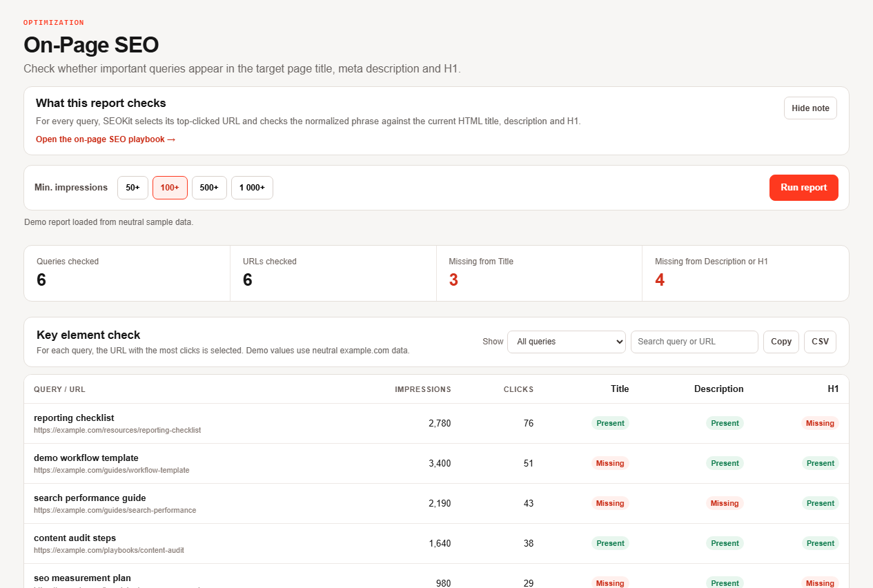Image resolution: width=873 pixels, height=588 pixels.
Task: Open the on-page SEO playbook link
Action: click(106, 139)
